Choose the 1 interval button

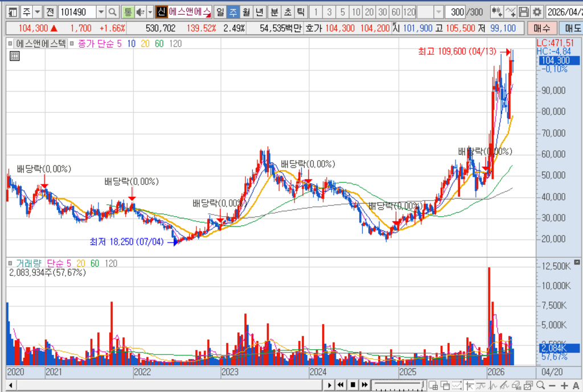tap(316, 13)
